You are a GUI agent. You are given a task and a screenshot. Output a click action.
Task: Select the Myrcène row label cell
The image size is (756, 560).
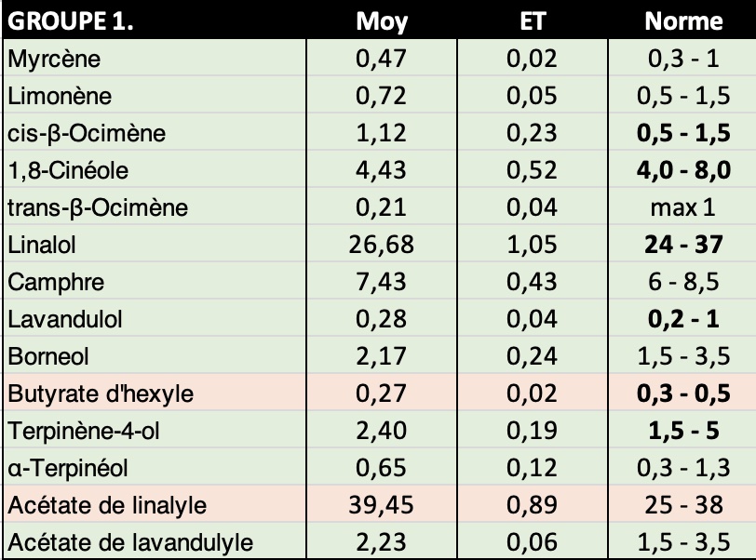(155, 58)
